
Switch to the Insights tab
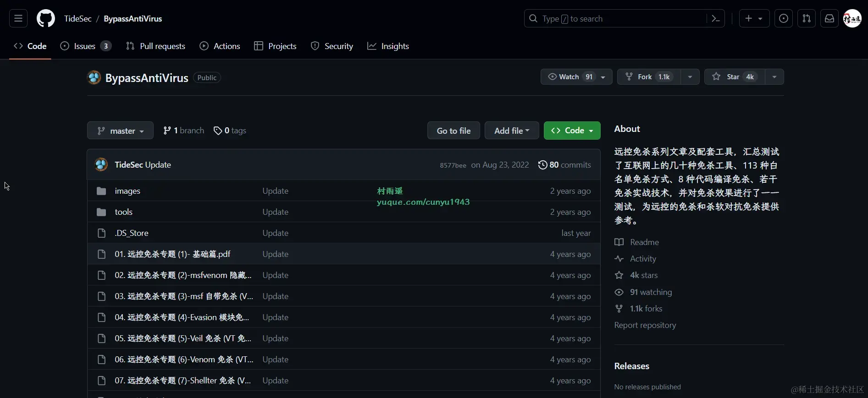point(388,46)
